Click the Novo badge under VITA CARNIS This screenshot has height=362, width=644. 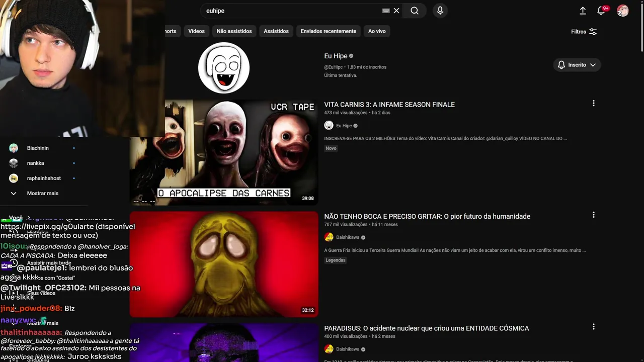331,148
